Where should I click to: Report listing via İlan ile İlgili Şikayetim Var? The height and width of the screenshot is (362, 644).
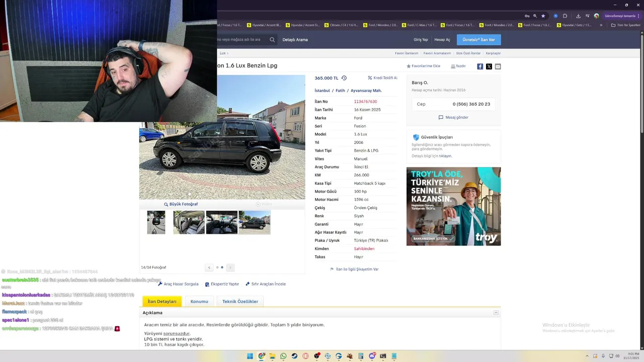[x=354, y=269]
